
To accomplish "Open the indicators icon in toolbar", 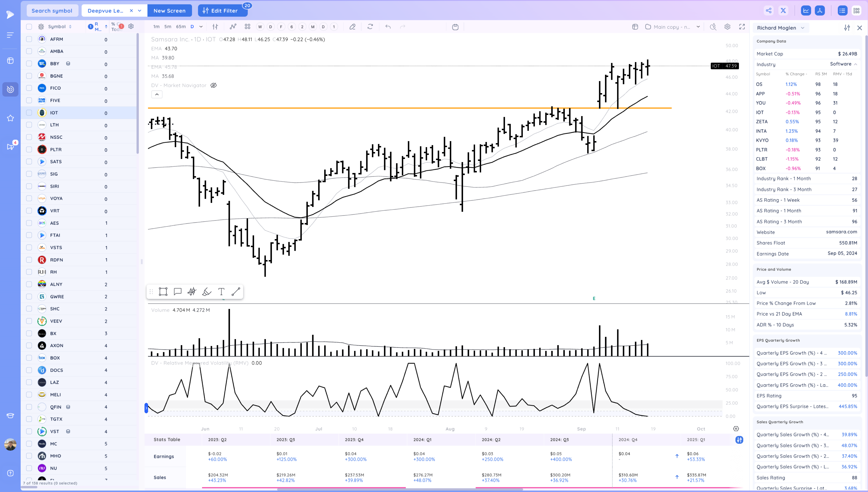I will (x=233, y=27).
